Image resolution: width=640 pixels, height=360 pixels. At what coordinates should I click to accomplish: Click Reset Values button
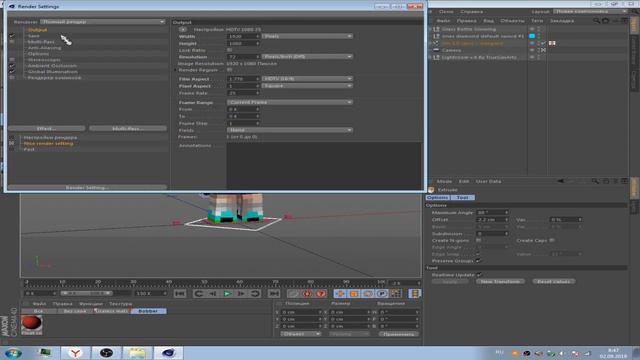(x=553, y=282)
